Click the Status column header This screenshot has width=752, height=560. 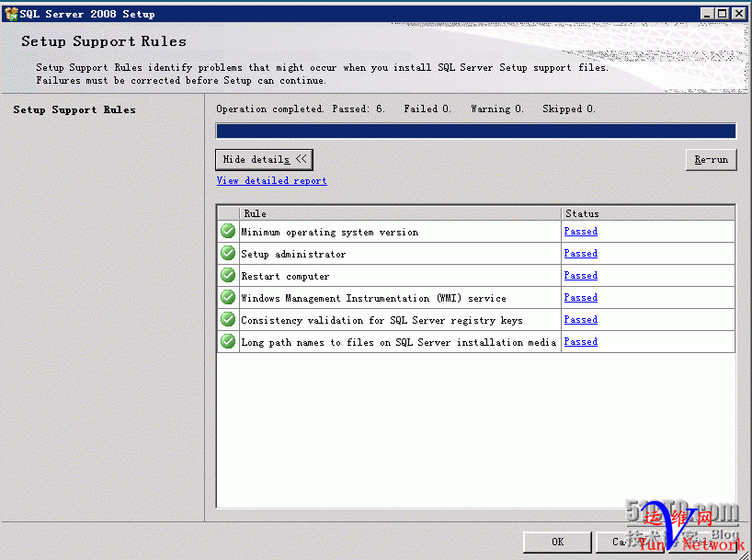point(648,213)
